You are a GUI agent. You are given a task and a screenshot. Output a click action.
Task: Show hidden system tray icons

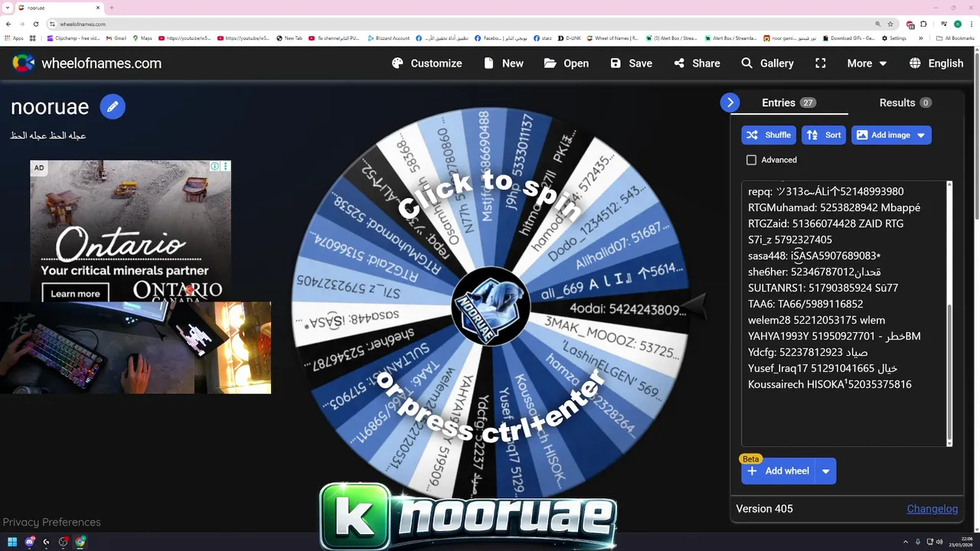pos(906,542)
